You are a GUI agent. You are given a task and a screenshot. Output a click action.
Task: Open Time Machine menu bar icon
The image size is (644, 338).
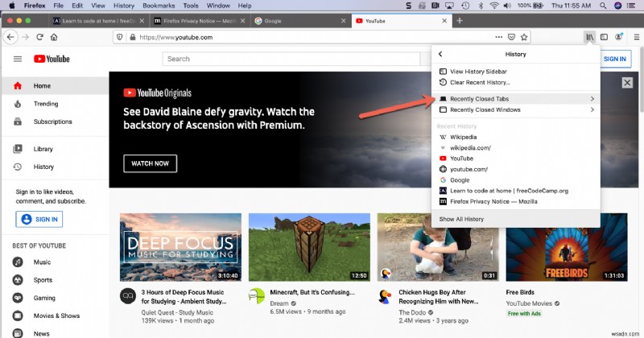tap(465, 6)
